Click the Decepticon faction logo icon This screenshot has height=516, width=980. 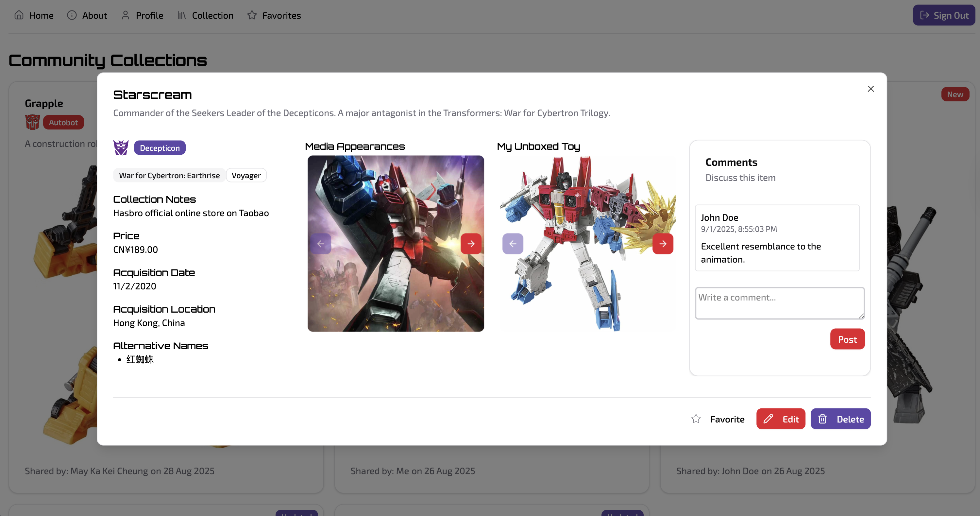[x=121, y=148]
